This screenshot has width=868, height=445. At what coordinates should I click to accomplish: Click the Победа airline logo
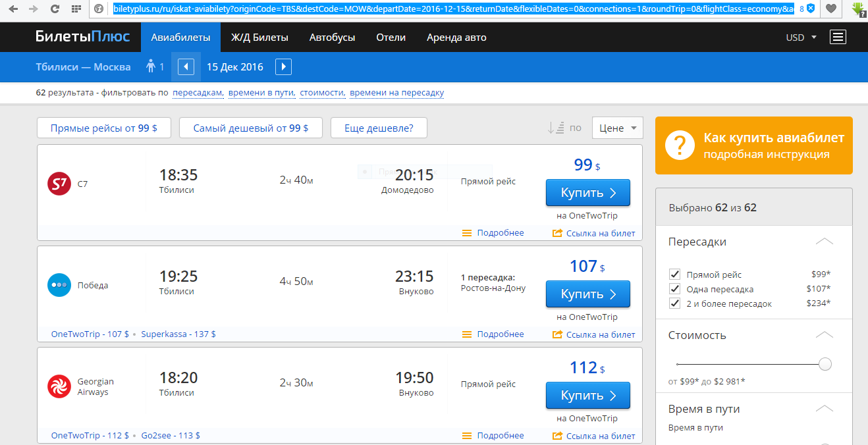click(x=59, y=285)
